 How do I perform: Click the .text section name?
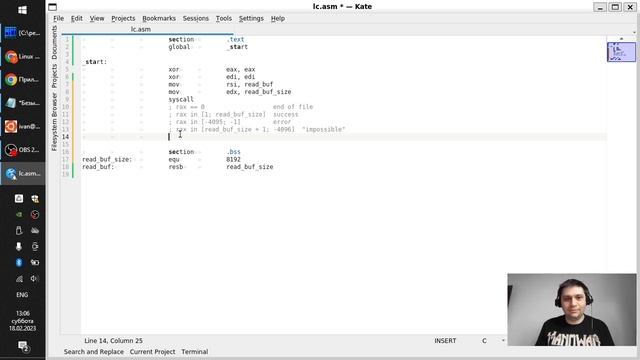coord(235,39)
